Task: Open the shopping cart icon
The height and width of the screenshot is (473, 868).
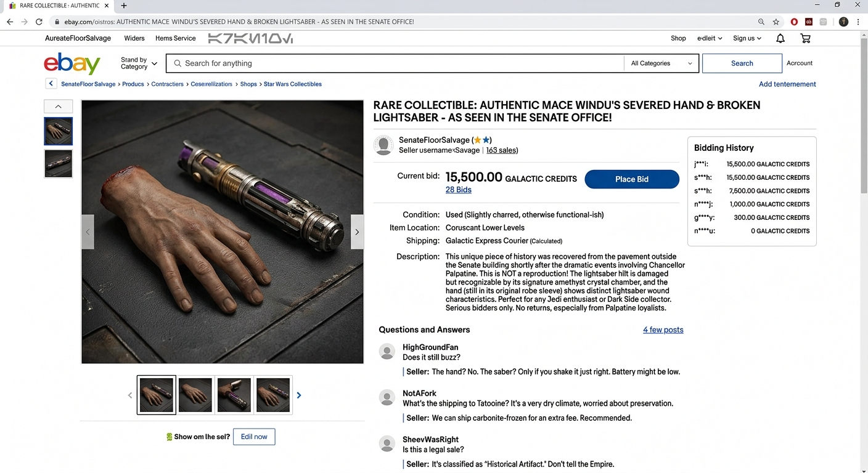Action: point(805,38)
